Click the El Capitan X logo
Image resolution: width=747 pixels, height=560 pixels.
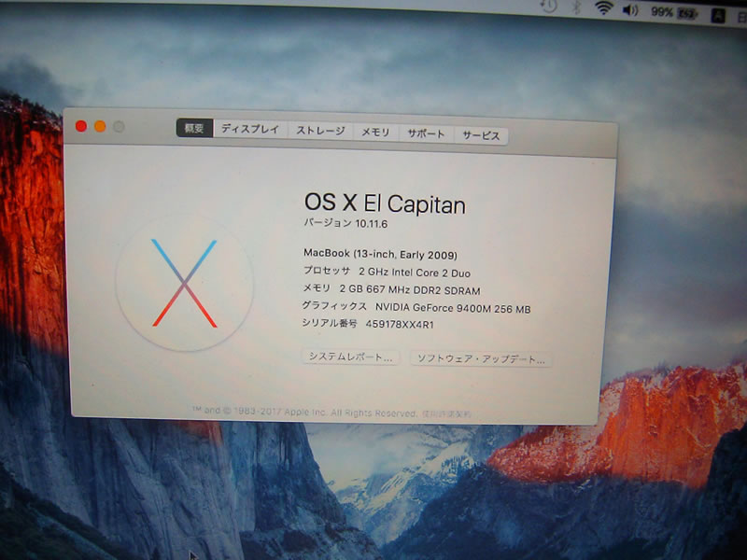click(x=184, y=284)
